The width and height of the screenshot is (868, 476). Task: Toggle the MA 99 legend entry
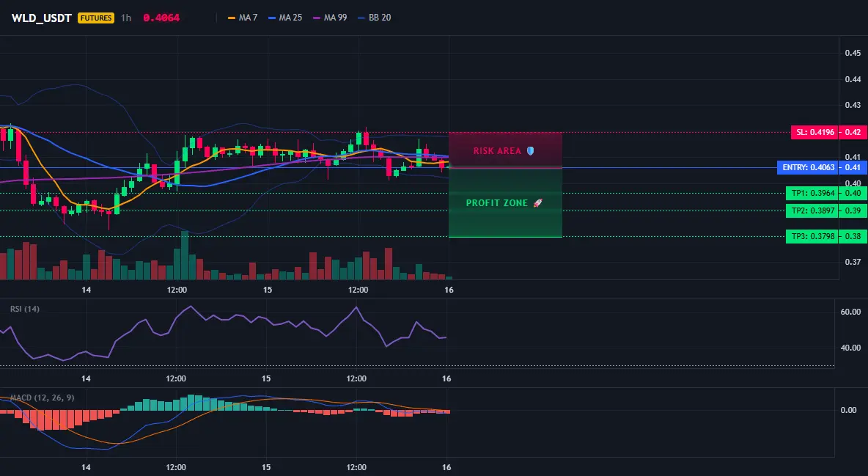[x=330, y=18]
